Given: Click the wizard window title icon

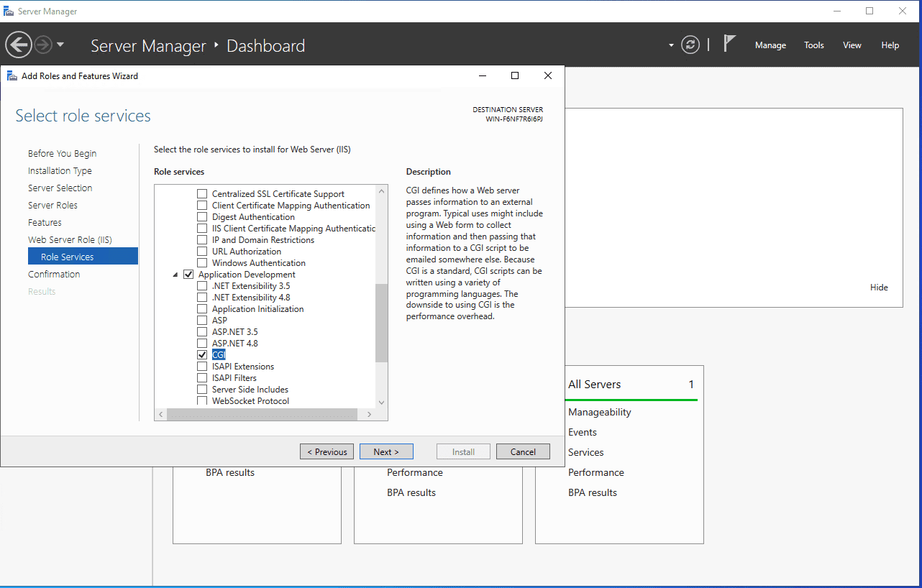Looking at the screenshot, I should coord(12,76).
